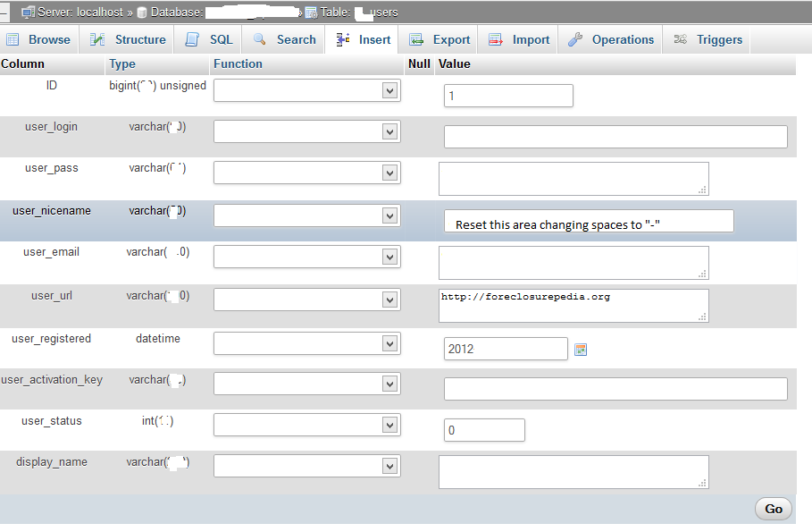
Task: Click the display_name value textarea
Action: point(573,472)
